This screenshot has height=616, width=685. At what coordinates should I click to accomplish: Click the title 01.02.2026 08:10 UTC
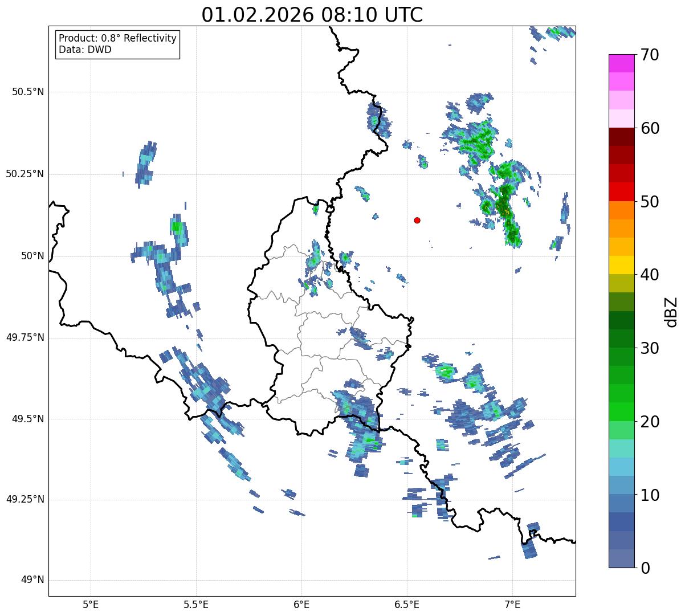tap(312, 15)
